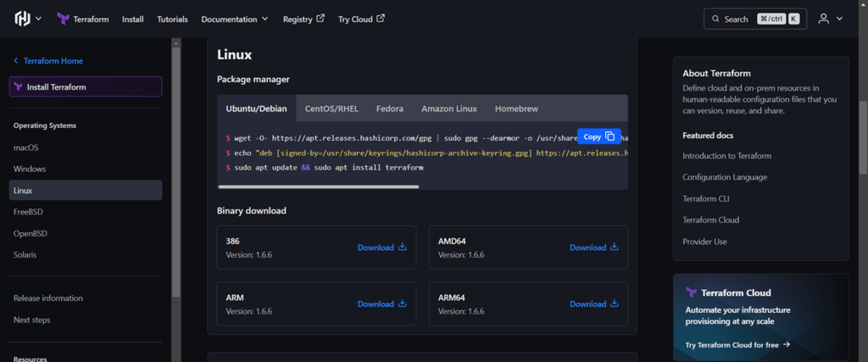Download the ARM binary
The image size is (868, 362).
pyautogui.click(x=381, y=304)
